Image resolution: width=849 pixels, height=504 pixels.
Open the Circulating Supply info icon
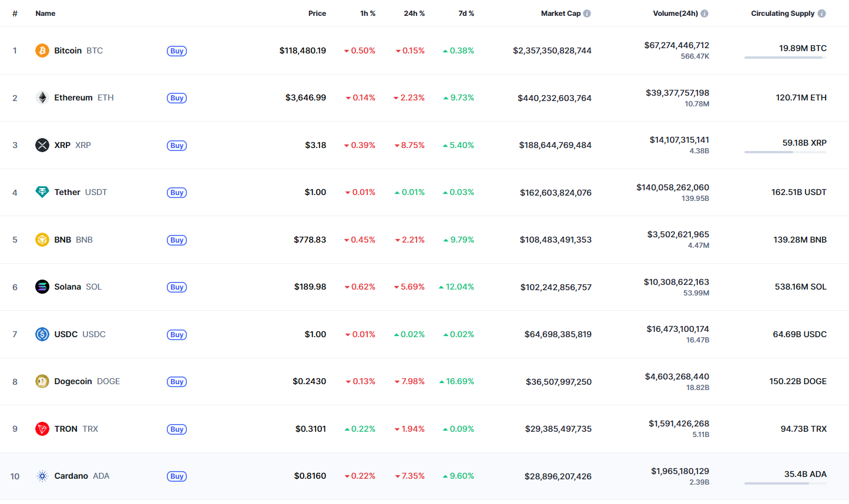pyautogui.click(x=822, y=14)
